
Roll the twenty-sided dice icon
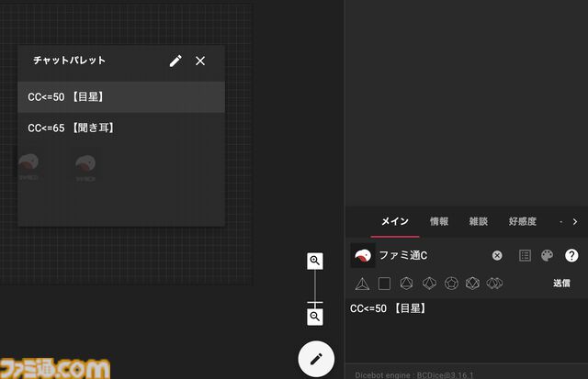pyautogui.click(x=472, y=284)
